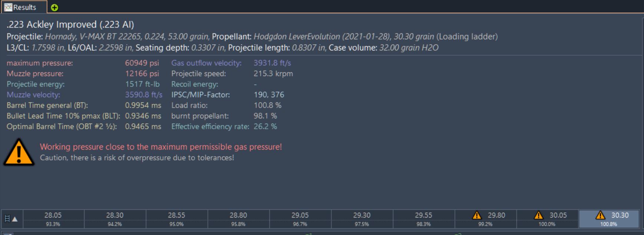
Task: Select the 29.55 grain ladder step
Action: tap(423, 219)
